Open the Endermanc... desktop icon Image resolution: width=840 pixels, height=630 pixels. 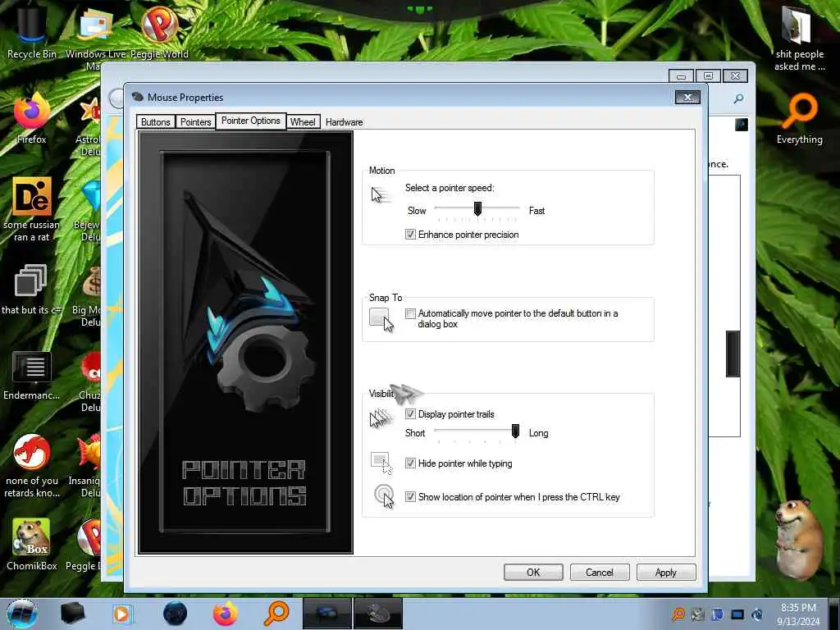(31, 375)
